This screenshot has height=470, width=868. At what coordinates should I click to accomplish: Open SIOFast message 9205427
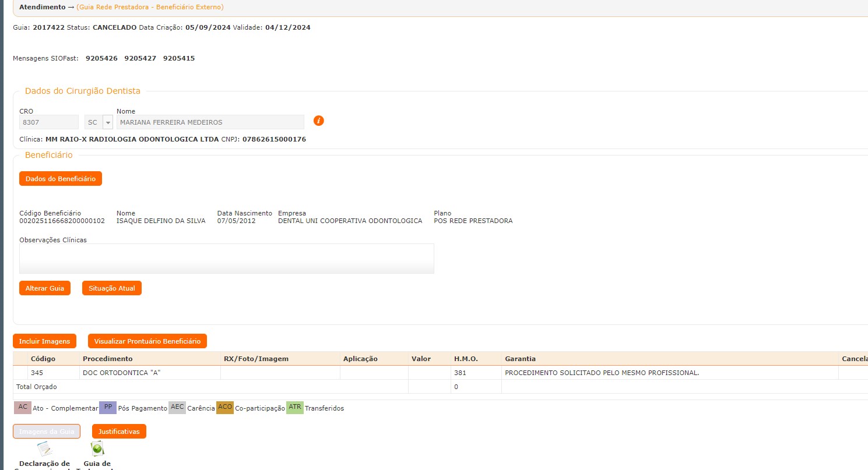(140, 58)
